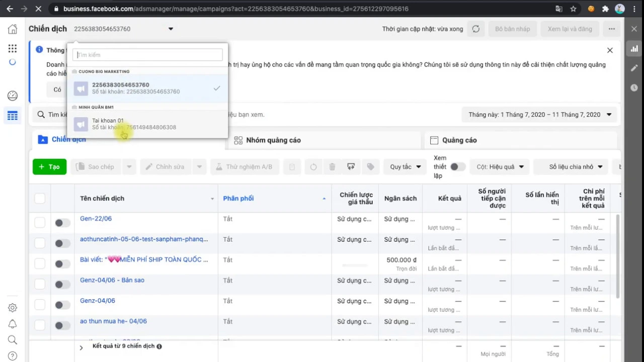Tick checkbox for MIỄN PHÍ SHIP campaign

[x=40, y=264]
